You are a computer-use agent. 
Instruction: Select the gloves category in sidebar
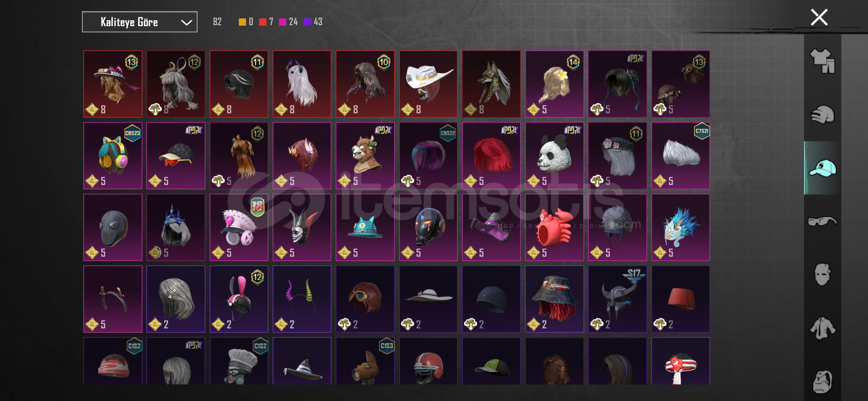(822, 115)
